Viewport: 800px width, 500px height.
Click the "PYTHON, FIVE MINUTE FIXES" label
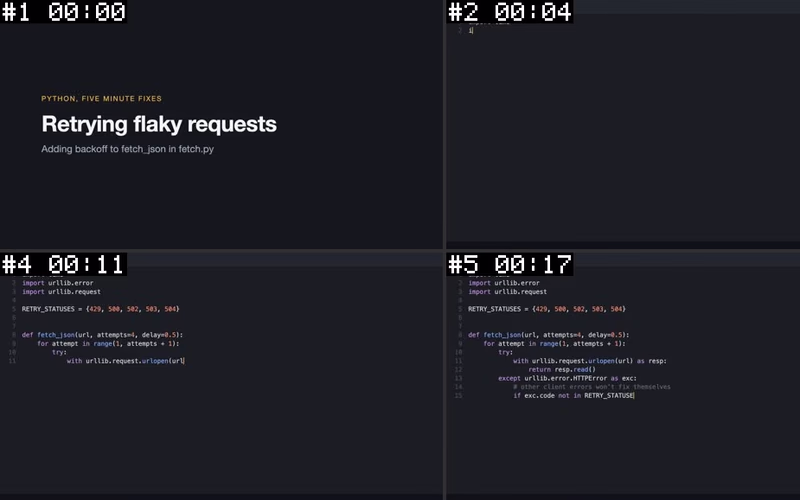tap(102, 98)
